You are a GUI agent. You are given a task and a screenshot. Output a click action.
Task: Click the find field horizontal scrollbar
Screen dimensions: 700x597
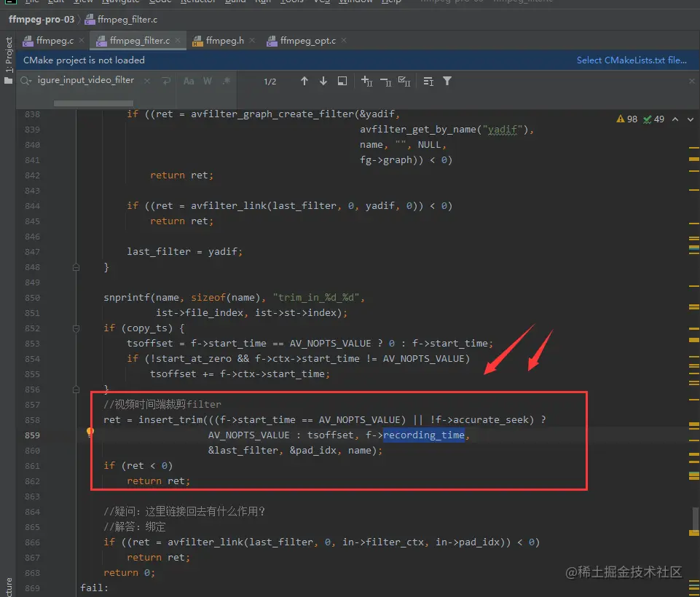click(x=93, y=103)
